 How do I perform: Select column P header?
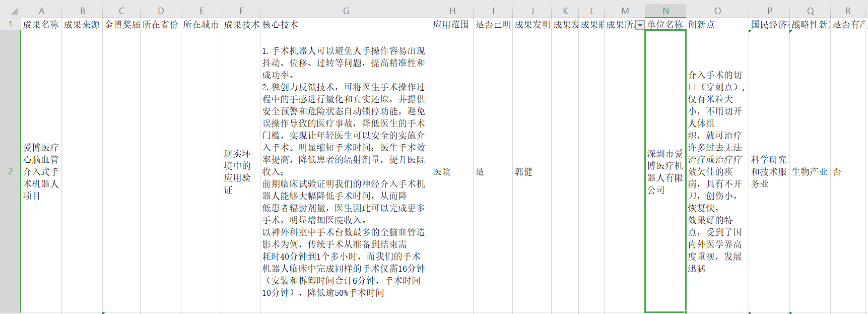click(769, 11)
